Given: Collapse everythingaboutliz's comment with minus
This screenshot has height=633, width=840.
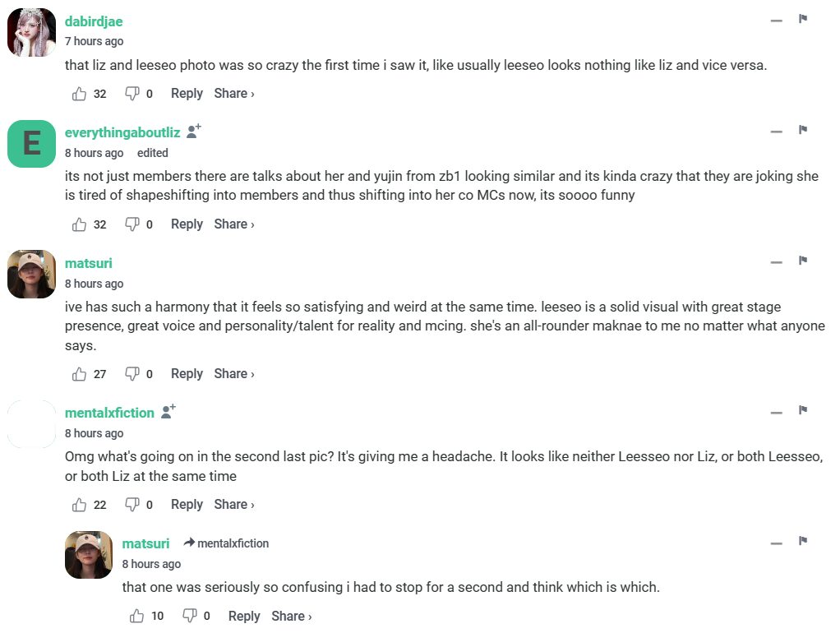Looking at the screenshot, I should point(776,132).
